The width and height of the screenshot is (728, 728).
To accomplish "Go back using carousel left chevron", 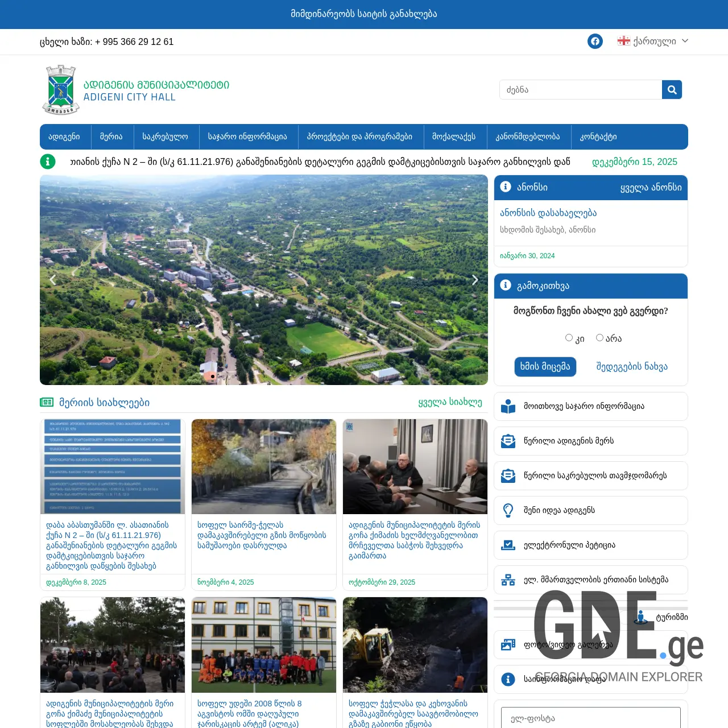I will [52, 280].
